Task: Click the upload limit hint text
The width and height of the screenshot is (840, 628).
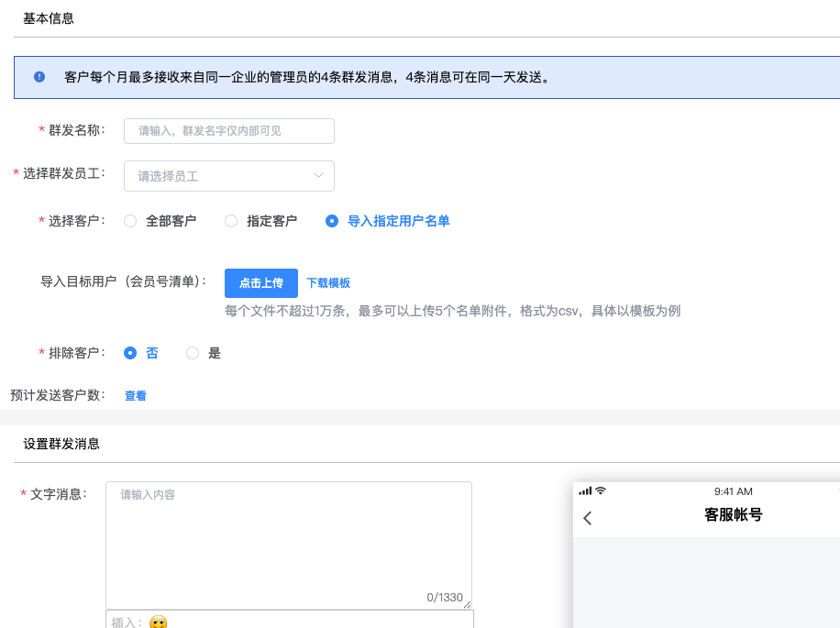Action: click(453, 311)
